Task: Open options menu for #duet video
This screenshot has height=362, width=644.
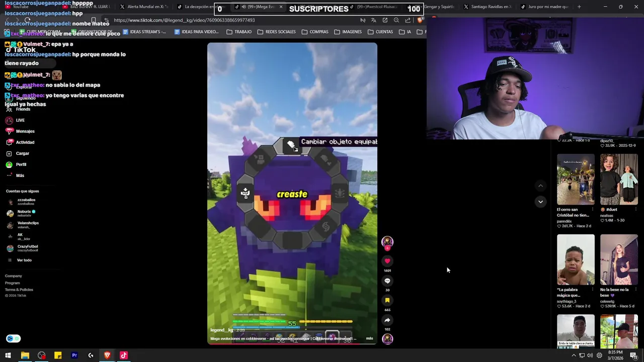Action: pos(635,209)
